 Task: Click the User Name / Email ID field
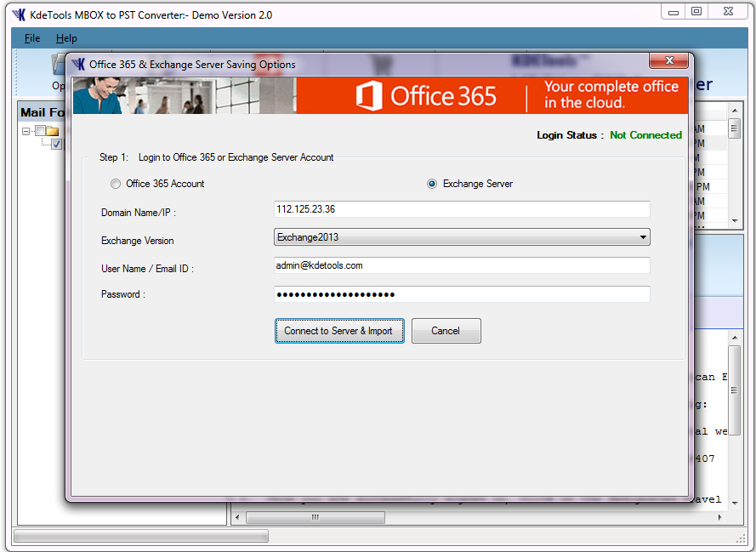pos(462,265)
